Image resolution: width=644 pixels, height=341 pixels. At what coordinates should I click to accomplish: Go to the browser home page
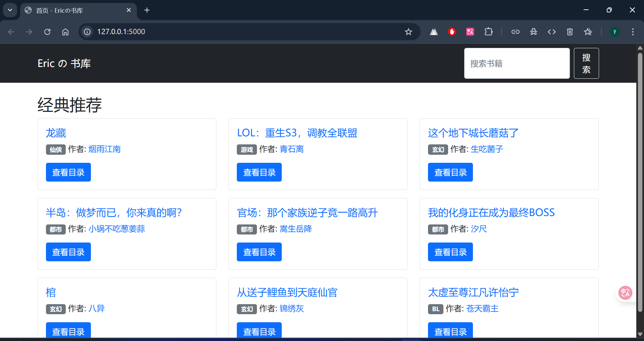click(65, 32)
